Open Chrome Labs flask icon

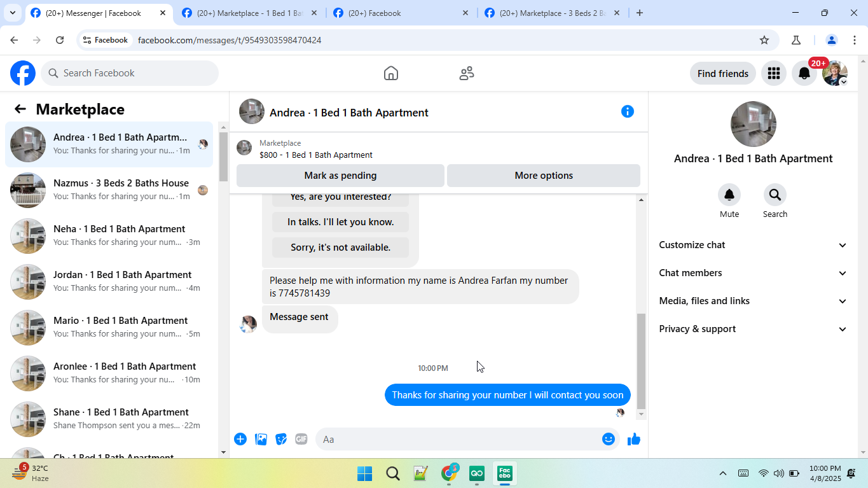[796, 40]
